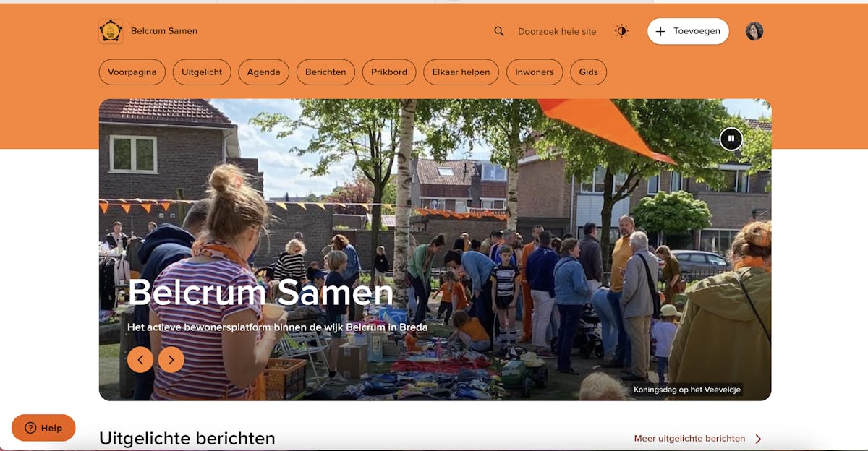Click the Koningsdag slideshow hero image
Image resolution: width=868 pixels, height=451 pixels.
pyautogui.click(x=435, y=249)
